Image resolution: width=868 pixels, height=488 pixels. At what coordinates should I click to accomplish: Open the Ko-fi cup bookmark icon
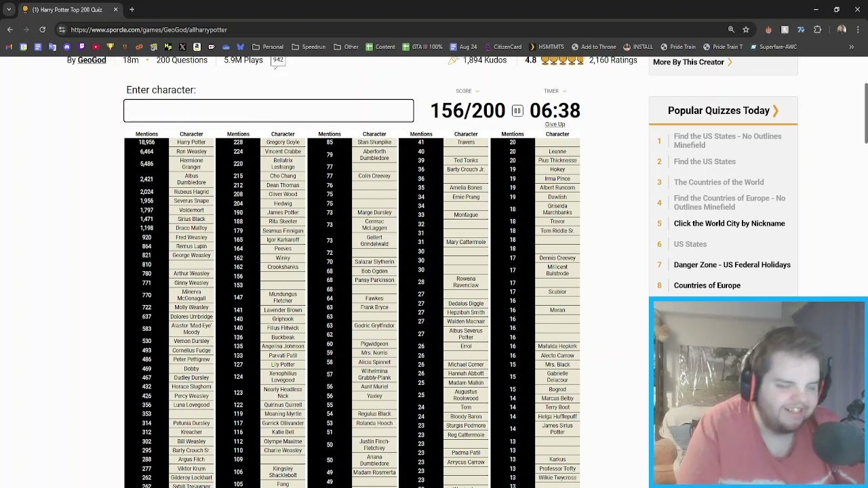[211, 47]
